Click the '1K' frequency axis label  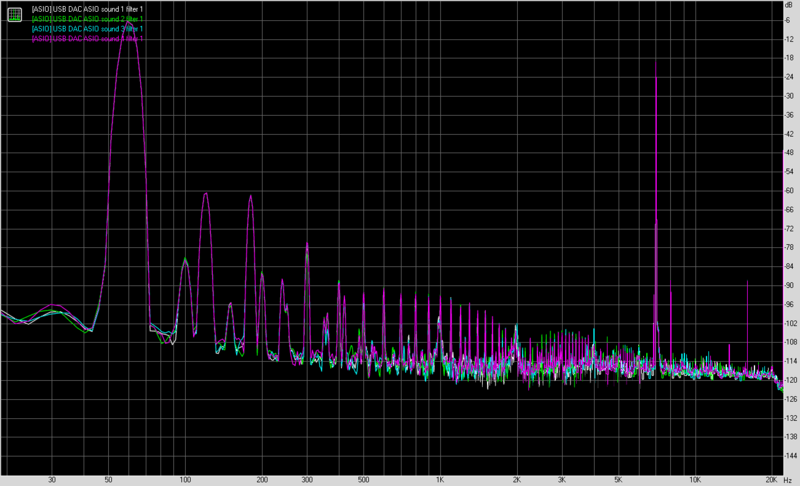click(x=440, y=480)
